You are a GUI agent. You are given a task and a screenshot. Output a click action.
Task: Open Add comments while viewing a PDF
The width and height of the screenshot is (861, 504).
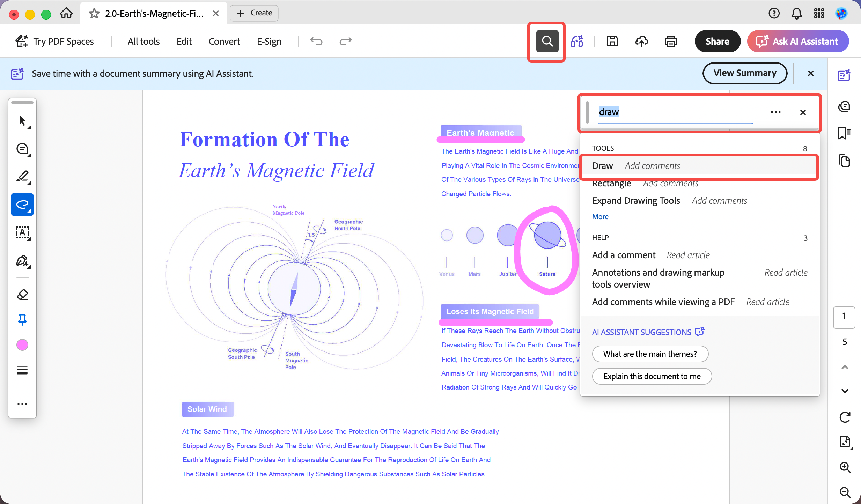(x=699, y=302)
